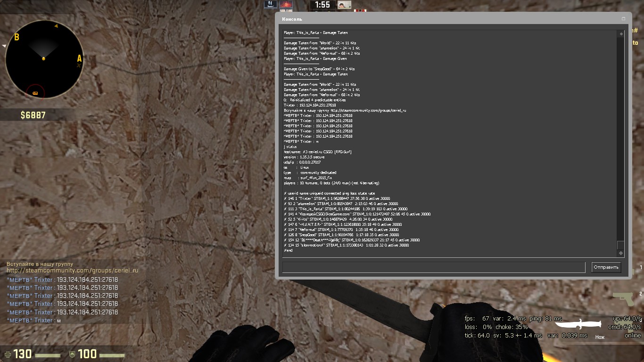Click the armor shield icon next to 100
This screenshot has height=362, width=644.
72,354
